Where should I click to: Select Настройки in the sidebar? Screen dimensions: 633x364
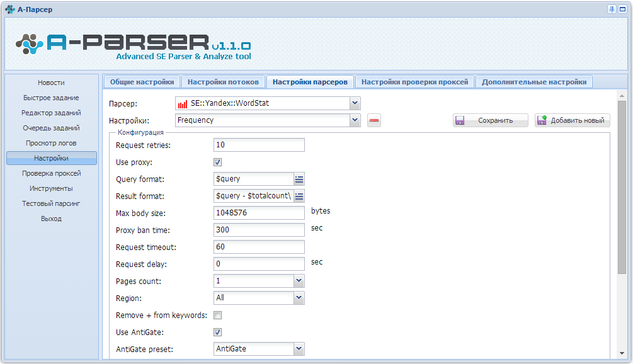tap(51, 158)
